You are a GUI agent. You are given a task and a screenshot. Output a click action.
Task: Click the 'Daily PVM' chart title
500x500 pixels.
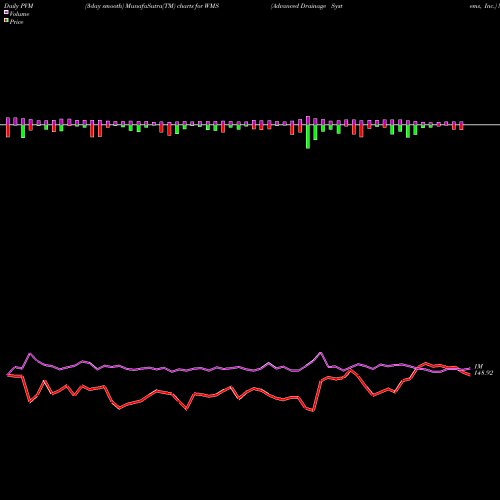tap(18, 6)
